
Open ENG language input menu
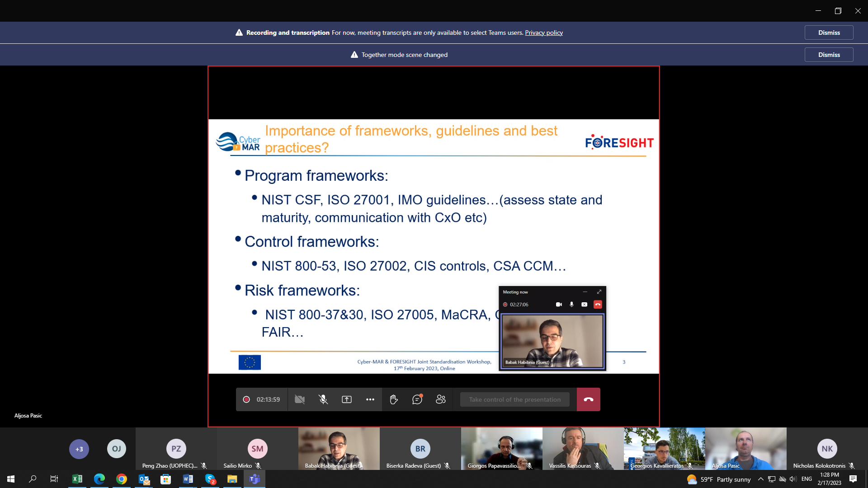807,479
